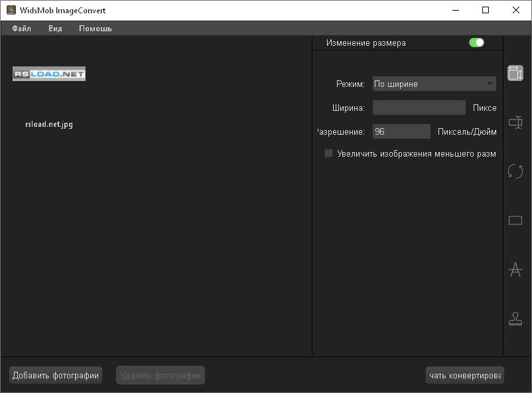Select the rsload.net.jpg thumbnail
532x393 pixels.
click(48, 74)
